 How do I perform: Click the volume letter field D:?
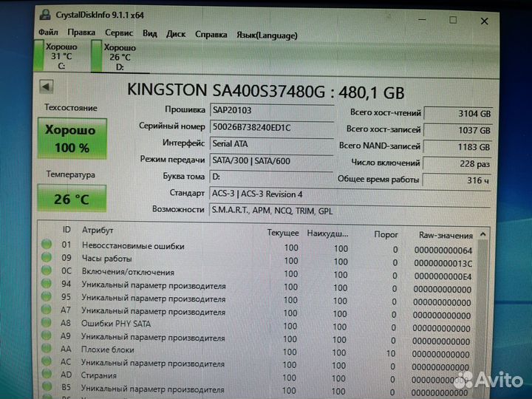click(271, 177)
